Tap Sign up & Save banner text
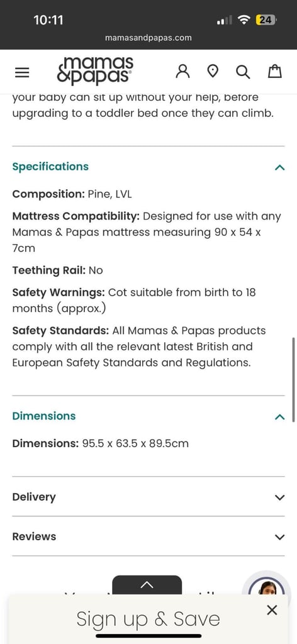Image resolution: width=297 pixels, height=644 pixels. pos(148,619)
